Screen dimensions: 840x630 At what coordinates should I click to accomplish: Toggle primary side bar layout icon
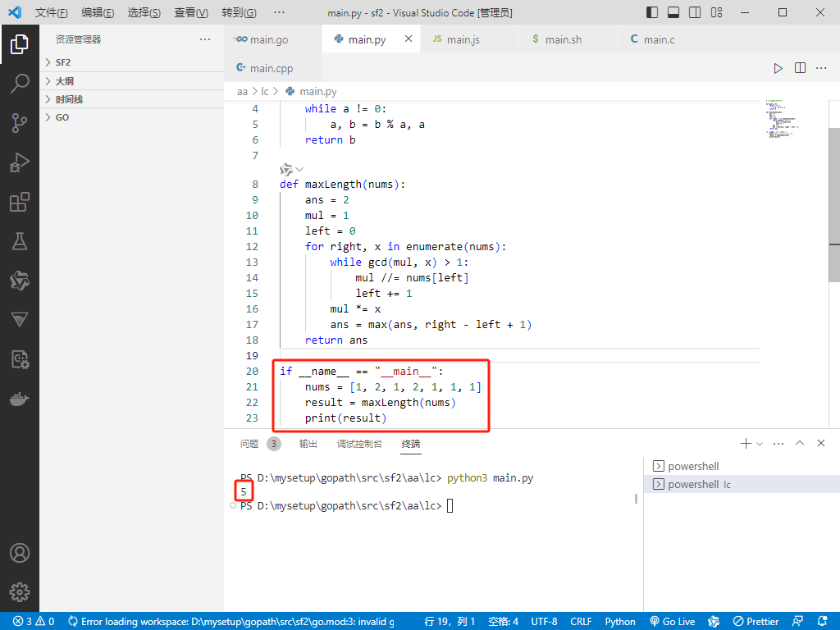point(652,12)
